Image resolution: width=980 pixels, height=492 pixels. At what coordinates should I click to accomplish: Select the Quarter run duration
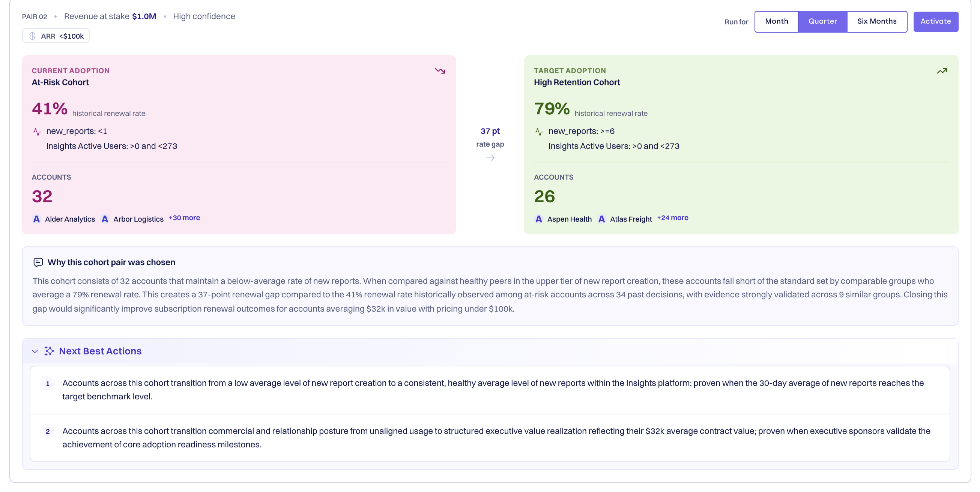click(822, 21)
